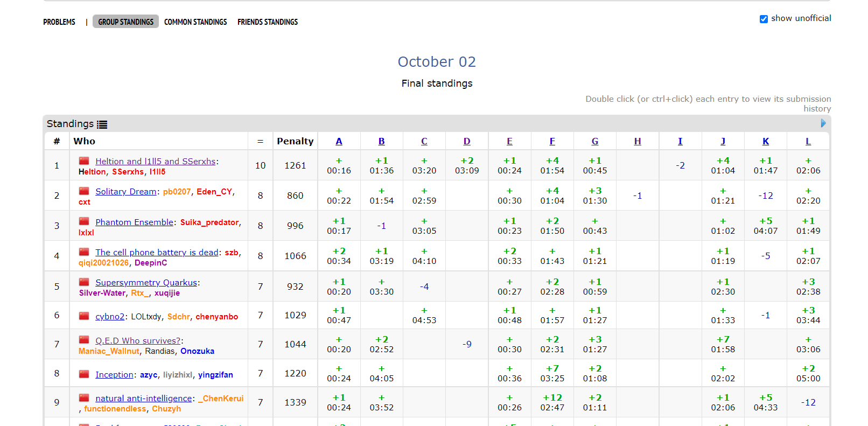Viewport: 868px width, 426px height.
Task: Click the flag icon by Phantom Ensemble
Action: tap(84, 221)
